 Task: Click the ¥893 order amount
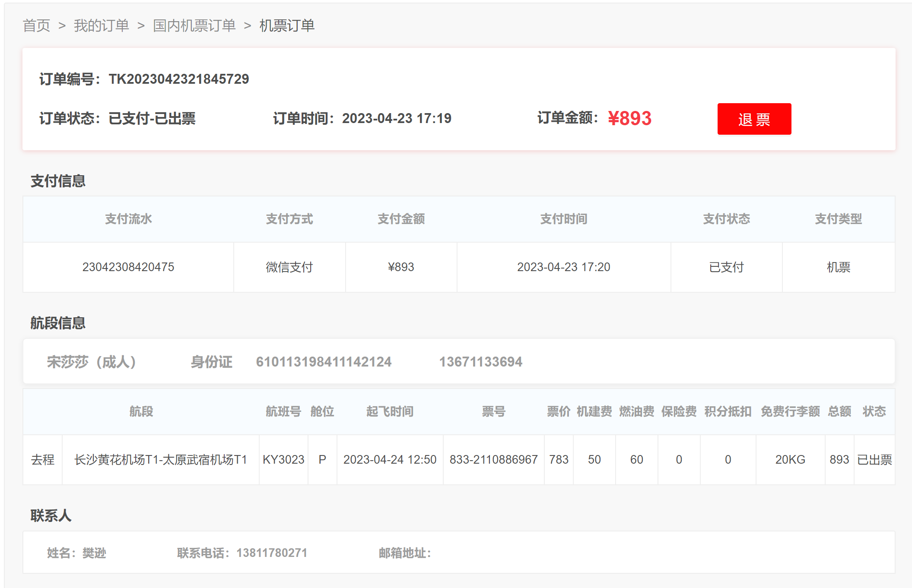629,118
